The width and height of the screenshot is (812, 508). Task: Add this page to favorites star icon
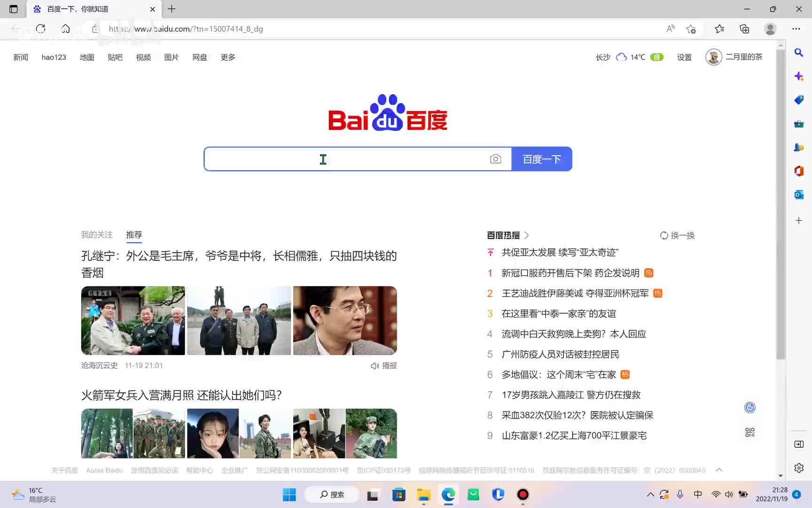tap(691, 29)
